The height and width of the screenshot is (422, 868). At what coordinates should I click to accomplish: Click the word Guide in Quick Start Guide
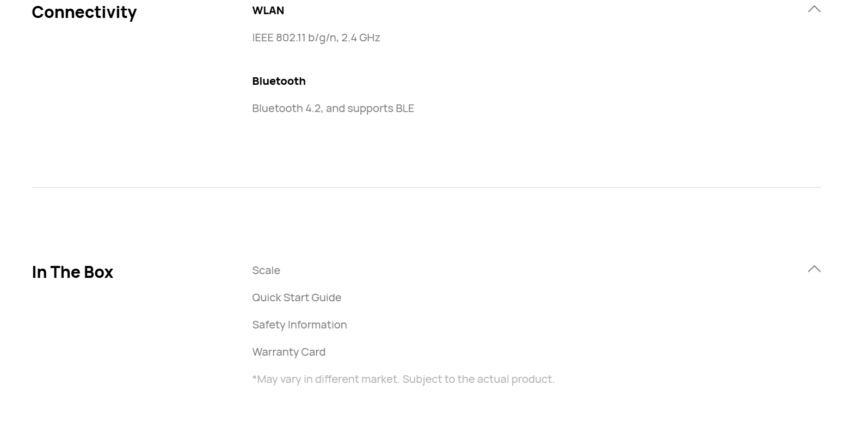pos(327,297)
